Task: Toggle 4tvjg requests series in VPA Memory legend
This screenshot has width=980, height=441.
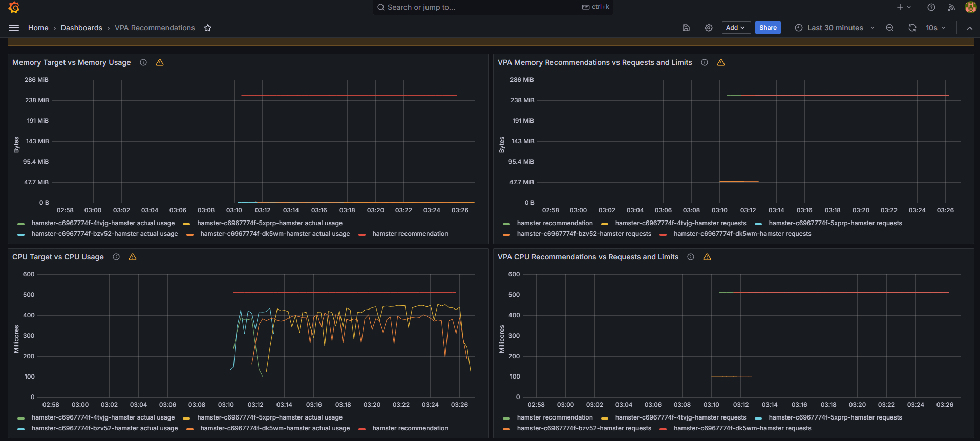Action: pos(681,223)
